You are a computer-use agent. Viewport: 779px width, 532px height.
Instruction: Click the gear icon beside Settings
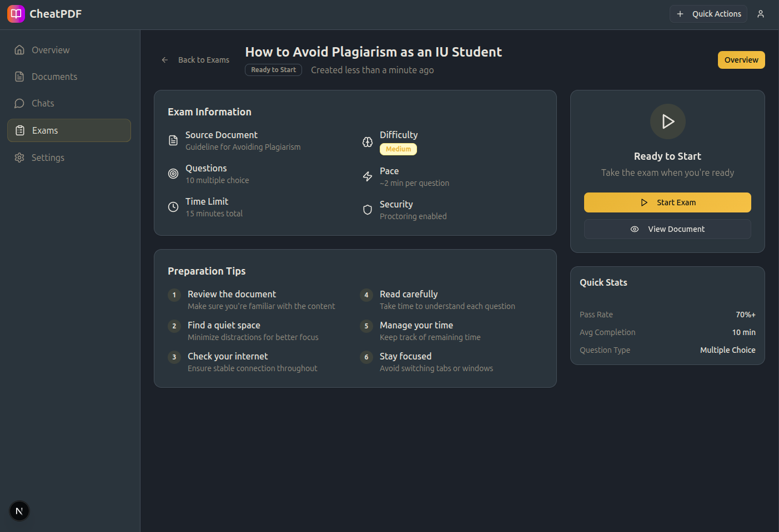(x=19, y=158)
